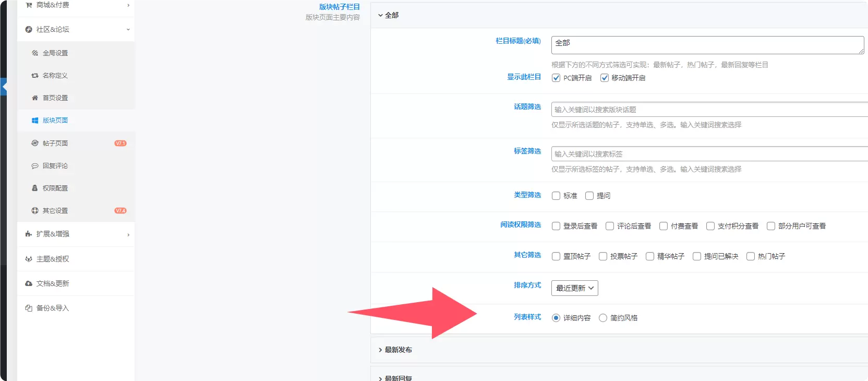Click the lock icon beside 权限配置
The image size is (868, 381).
click(x=35, y=188)
